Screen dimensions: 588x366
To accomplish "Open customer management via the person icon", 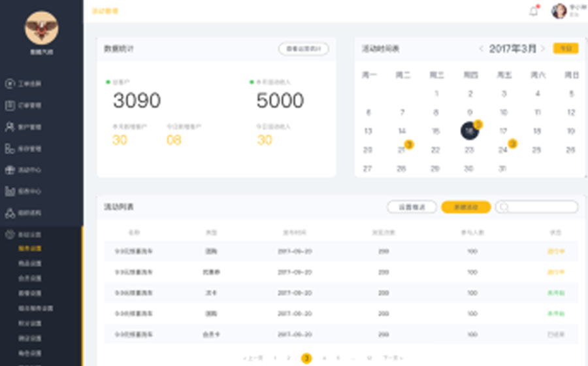I will (x=10, y=127).
